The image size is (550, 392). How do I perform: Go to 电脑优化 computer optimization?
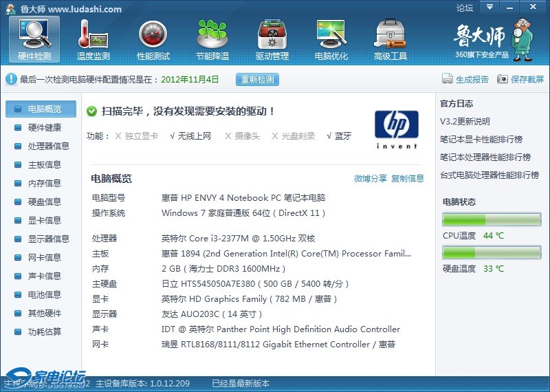click(331, 40)
